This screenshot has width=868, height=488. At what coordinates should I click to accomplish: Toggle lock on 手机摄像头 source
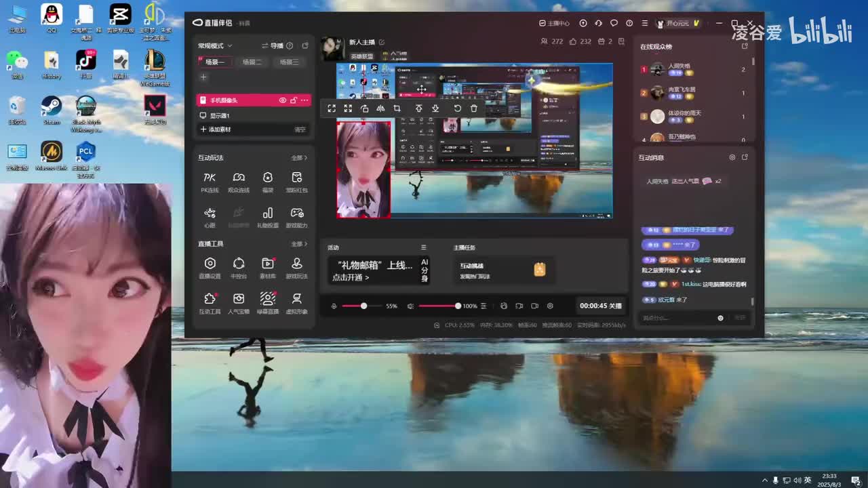click(294, 100)
